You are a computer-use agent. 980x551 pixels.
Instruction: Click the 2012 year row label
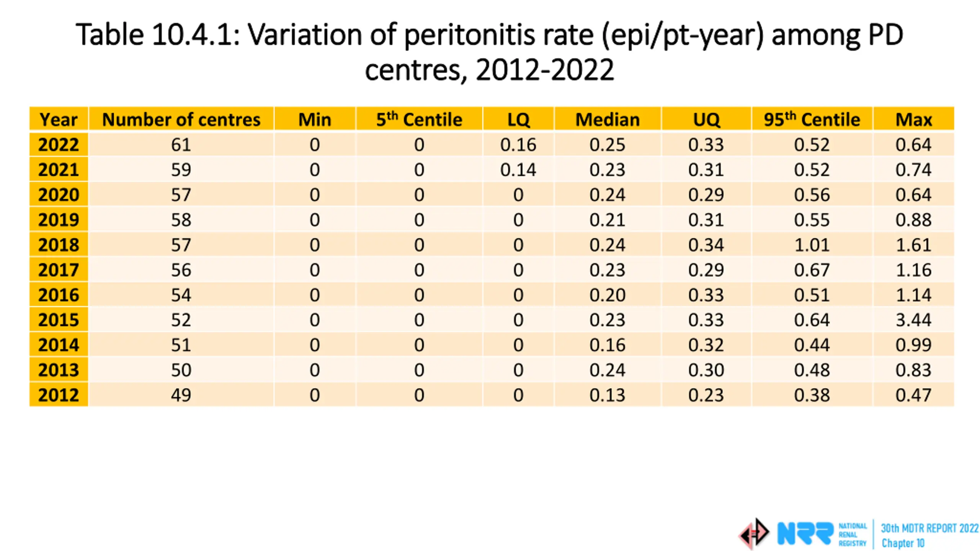[x=59, y=395]
